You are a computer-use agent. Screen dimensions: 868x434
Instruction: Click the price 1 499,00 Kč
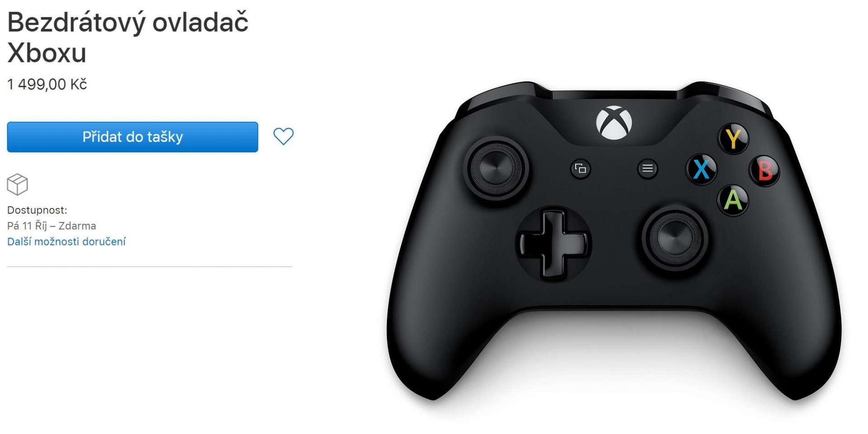tap(47, 84)
